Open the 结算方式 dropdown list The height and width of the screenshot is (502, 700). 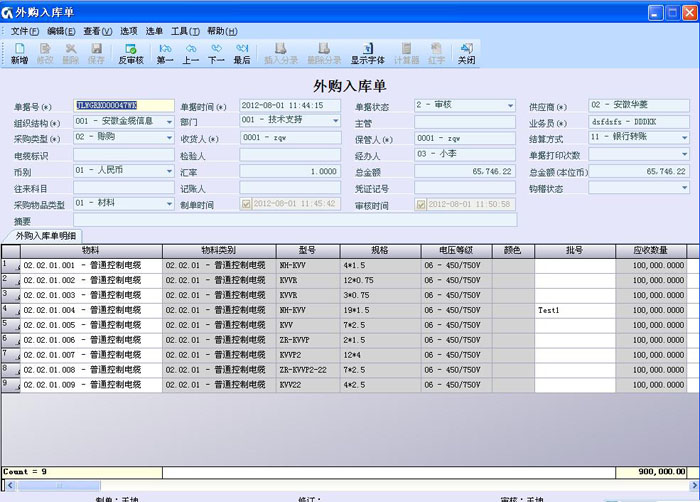click(683, 138)
